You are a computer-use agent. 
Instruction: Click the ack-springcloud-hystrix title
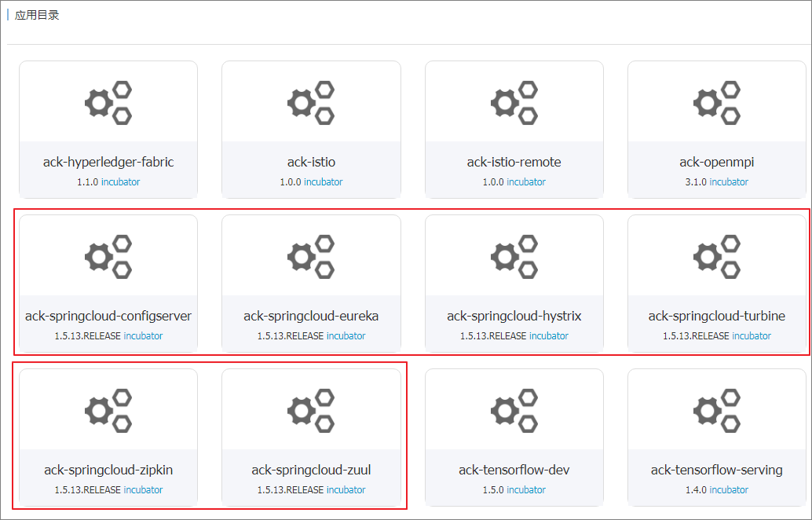514,316
